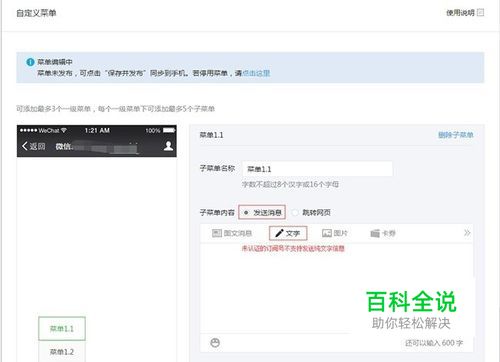
Task: Click the 字数不超过8个汉字或16个字母 hint text
Action: [290, 184]
